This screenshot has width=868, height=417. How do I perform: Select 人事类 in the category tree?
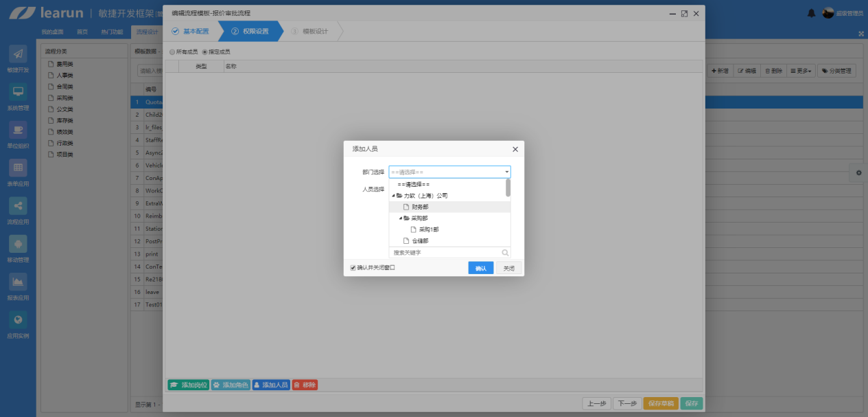pos(64,76)
